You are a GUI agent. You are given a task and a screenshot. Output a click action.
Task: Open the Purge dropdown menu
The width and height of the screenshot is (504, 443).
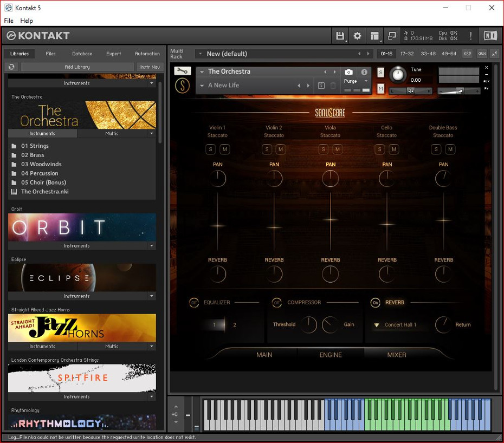click(x=366, y=81)
